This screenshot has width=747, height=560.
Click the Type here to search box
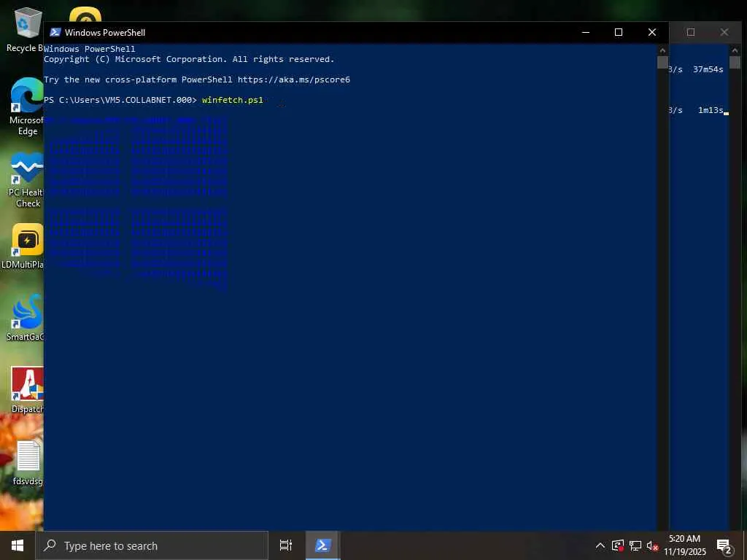152,545
